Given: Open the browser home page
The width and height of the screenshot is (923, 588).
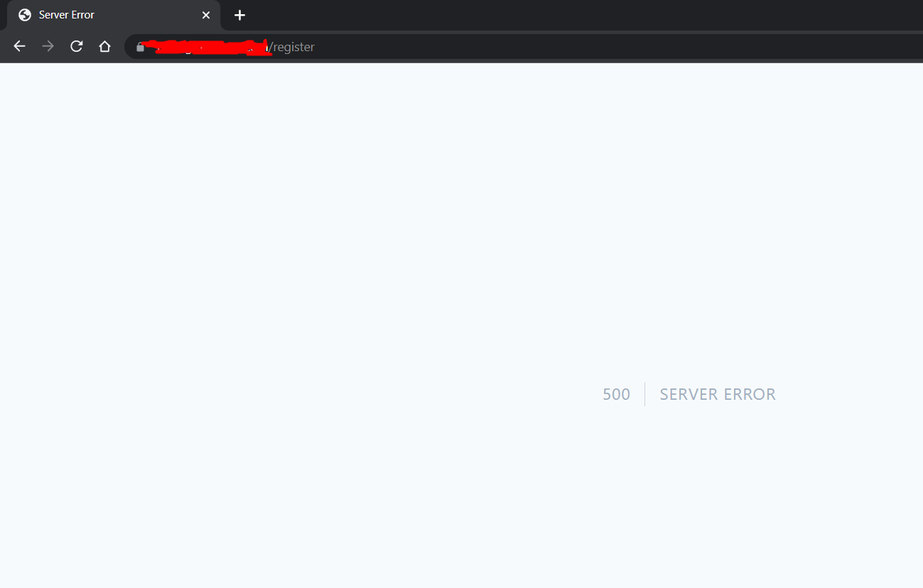Looking at the screenshot, I should [104, 46].
